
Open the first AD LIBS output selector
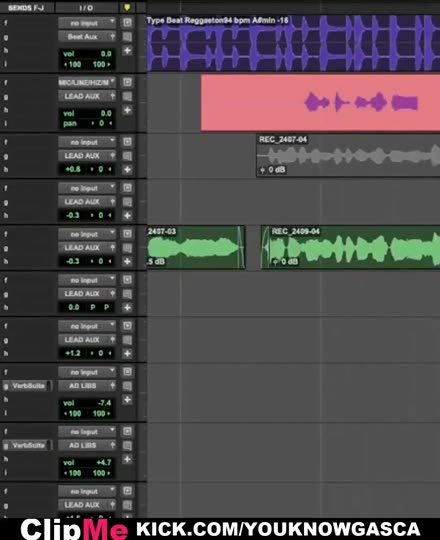click(87, 386)
